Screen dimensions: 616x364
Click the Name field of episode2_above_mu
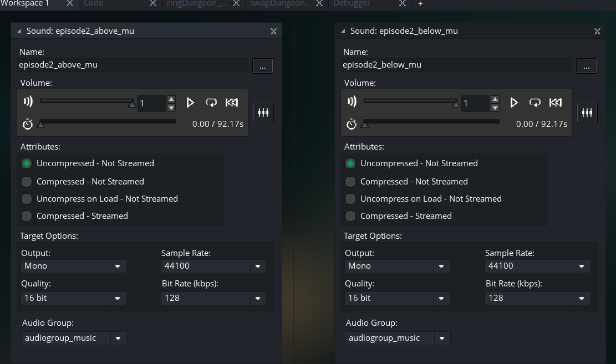[133, 65]
